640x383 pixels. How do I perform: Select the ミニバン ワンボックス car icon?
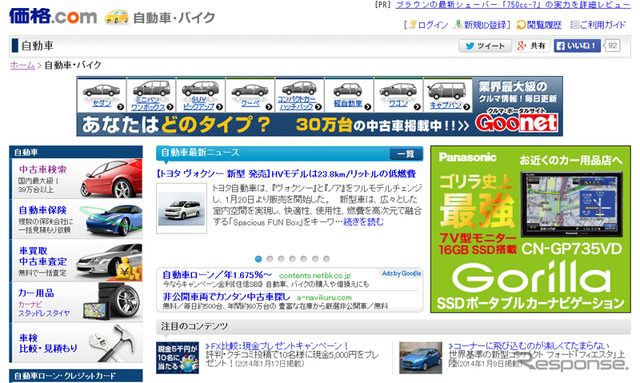[151, 95]
